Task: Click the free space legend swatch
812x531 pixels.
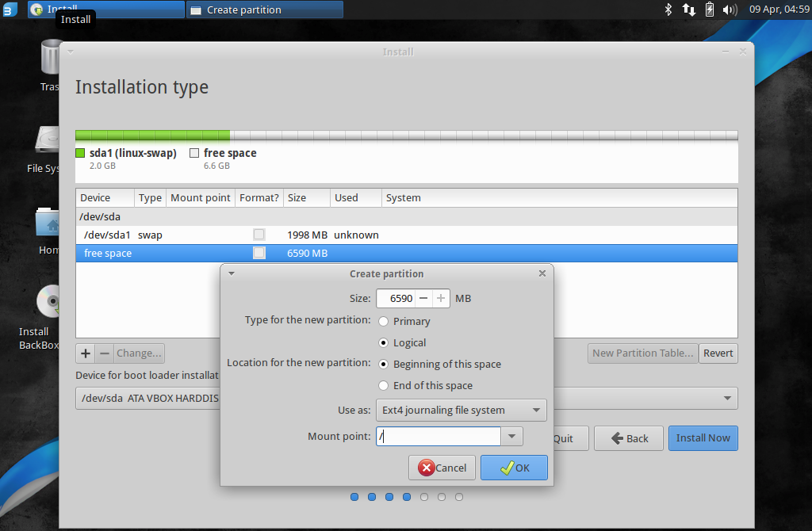Action: pos(194,153)
